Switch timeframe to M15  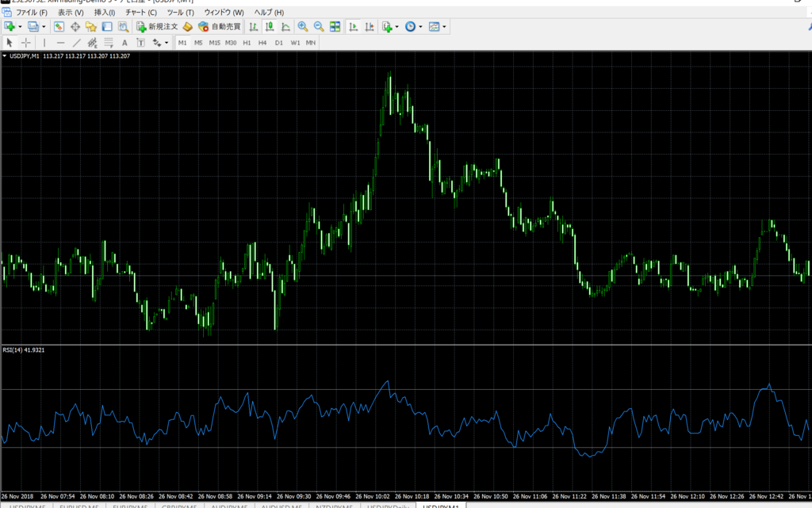coord(214,43)
